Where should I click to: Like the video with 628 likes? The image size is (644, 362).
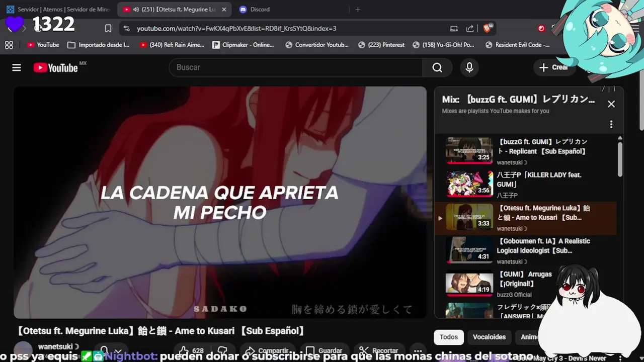pos(191,350)
